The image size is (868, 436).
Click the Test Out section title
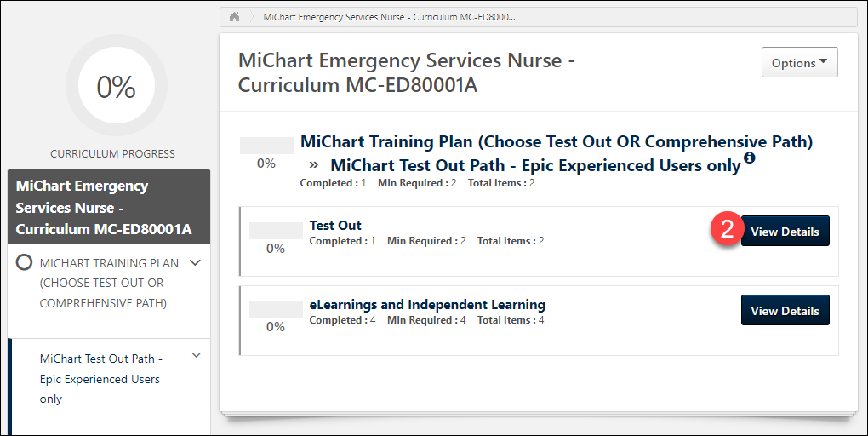tap(335, 226)
